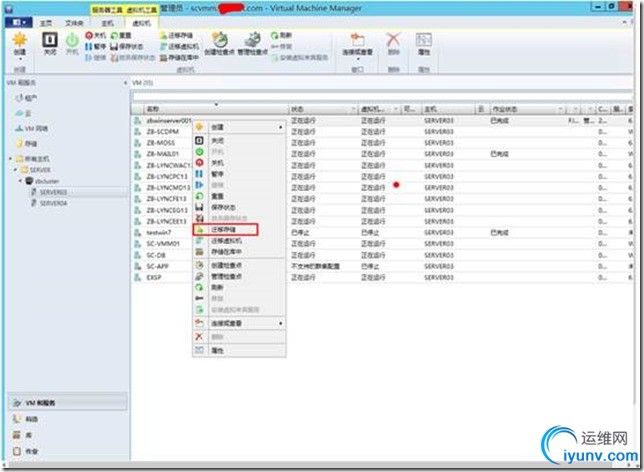This screenshot has width=644, height=472.
Task: Click Migrate Storage (迁移存储) in the ribbon
Action: tap(176, 36)
